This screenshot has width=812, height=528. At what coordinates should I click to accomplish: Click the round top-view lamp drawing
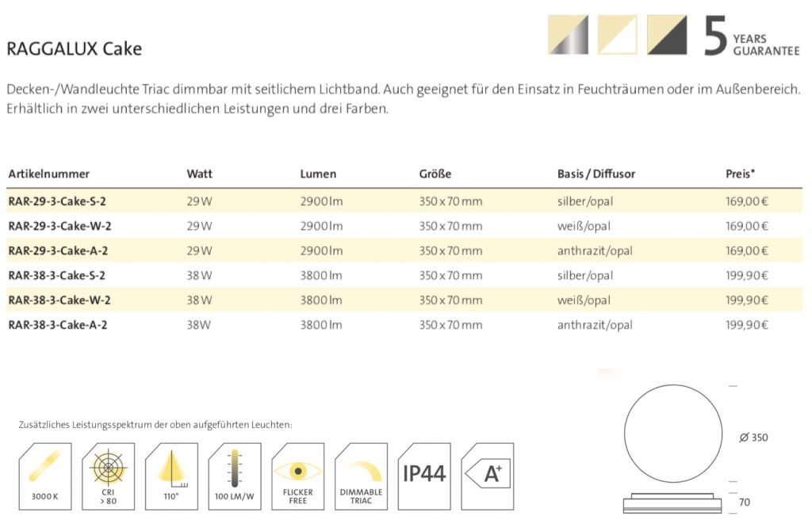pyautogui.click(x=672, y=434)
